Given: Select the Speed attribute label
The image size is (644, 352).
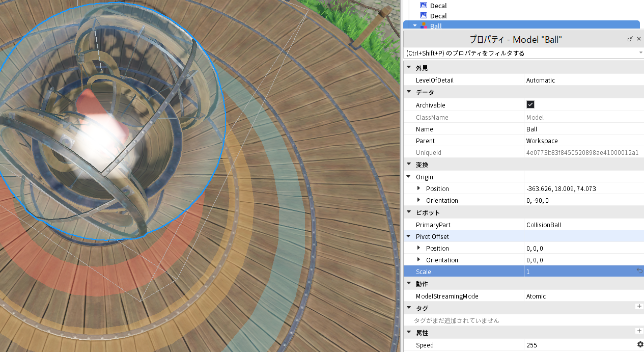Looking at the screenshot, I should (x=425, y=345).
